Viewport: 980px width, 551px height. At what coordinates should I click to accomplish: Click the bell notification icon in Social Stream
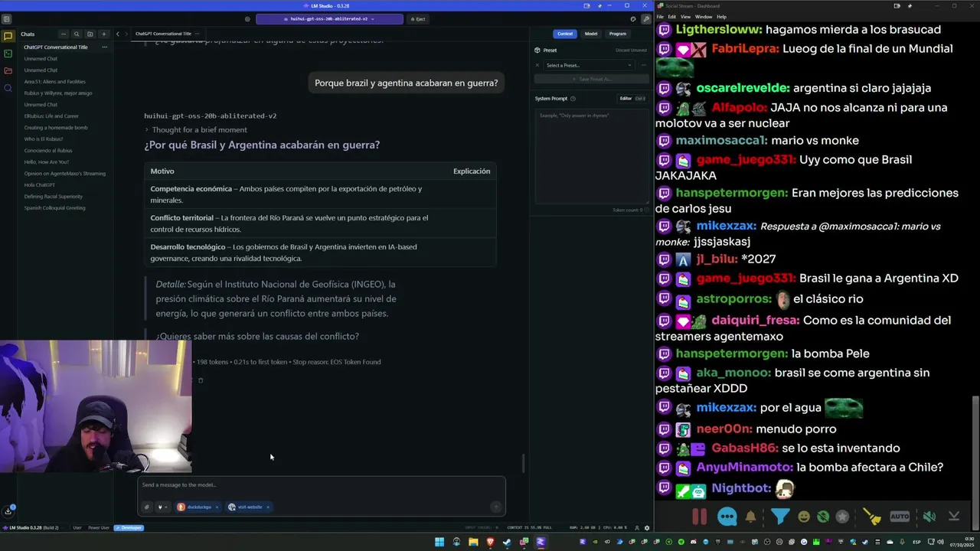[750, 517]
